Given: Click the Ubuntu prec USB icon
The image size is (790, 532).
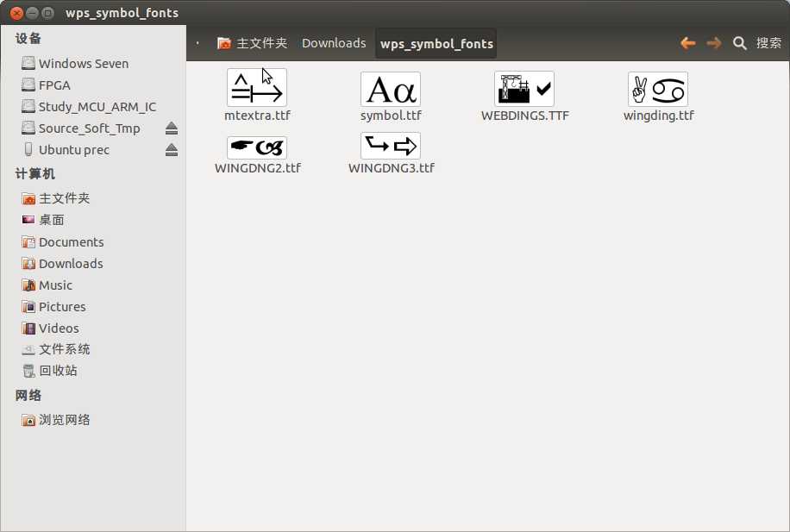Looking at the screenshot, I should [28, 150].
